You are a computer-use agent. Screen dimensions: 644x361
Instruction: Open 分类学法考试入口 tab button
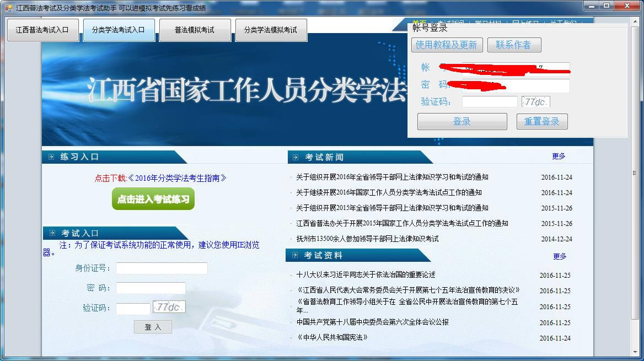(119, 30)
